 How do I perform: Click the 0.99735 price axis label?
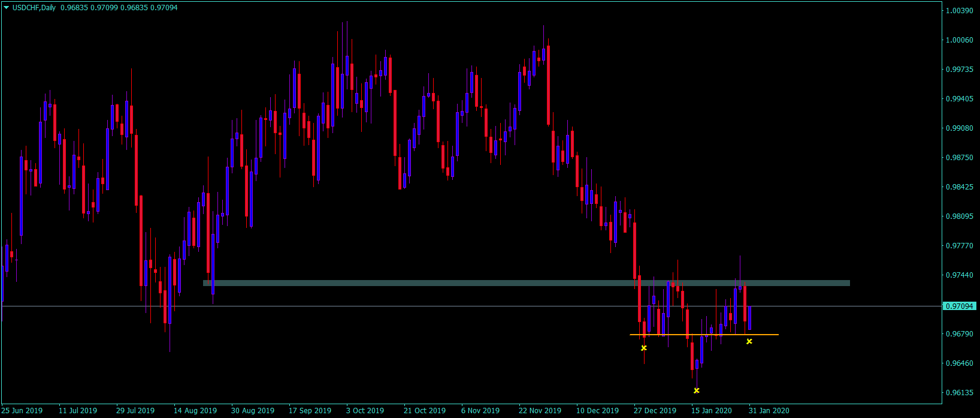coord(959,70)
